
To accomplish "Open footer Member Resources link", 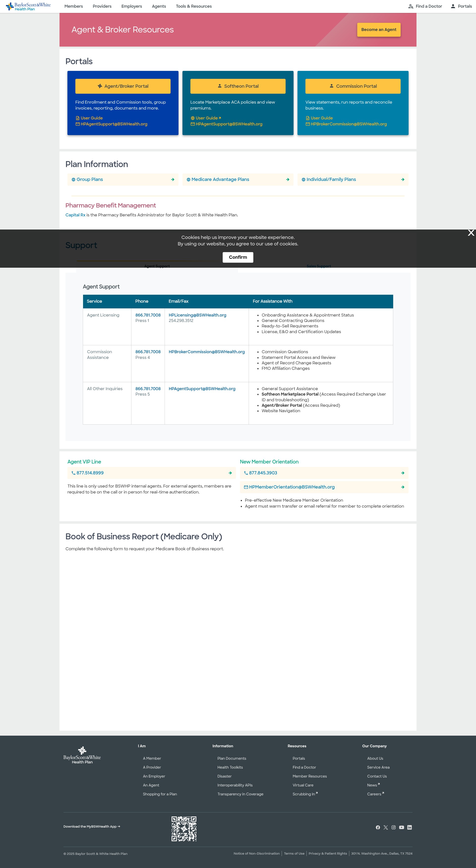I will 309,776.
